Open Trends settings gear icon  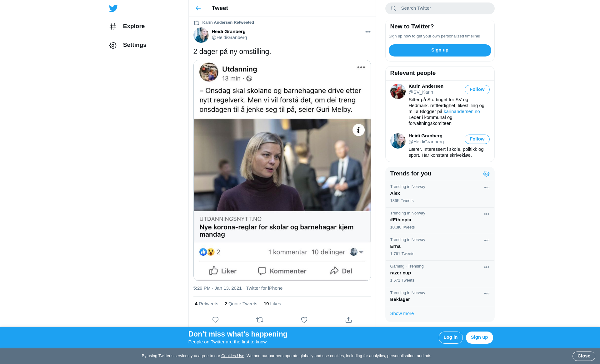click(486, 174)
